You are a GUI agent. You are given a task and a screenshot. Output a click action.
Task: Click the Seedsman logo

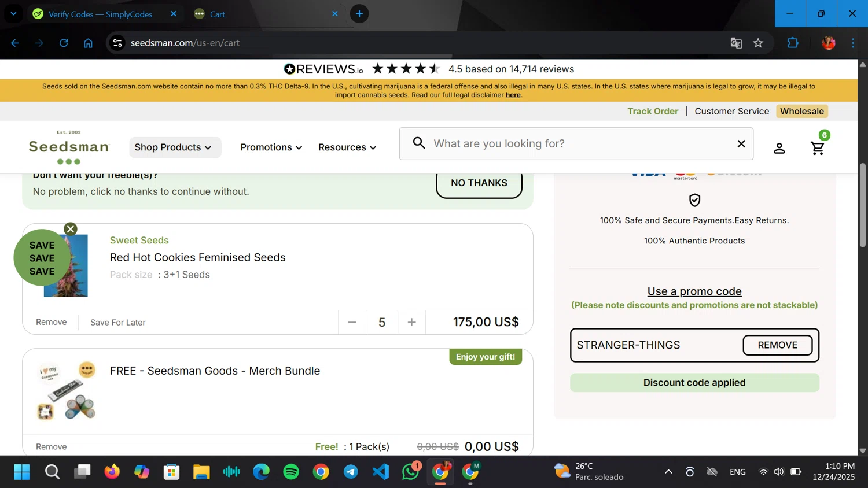click(x=69, y=147)
